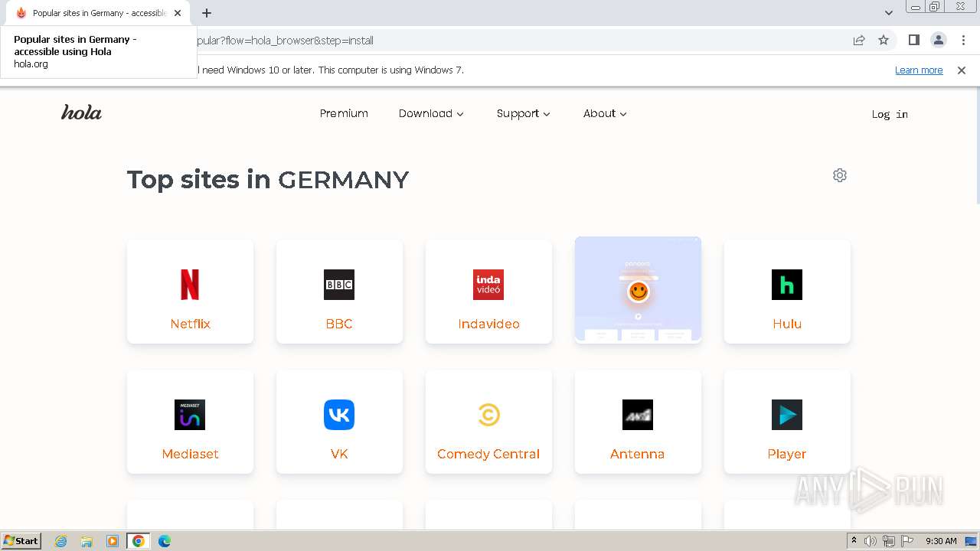The width and height of the screenshot is (980, 551).
Task: Open Windows Media Player on taskbar
Action: click(113, 541)
